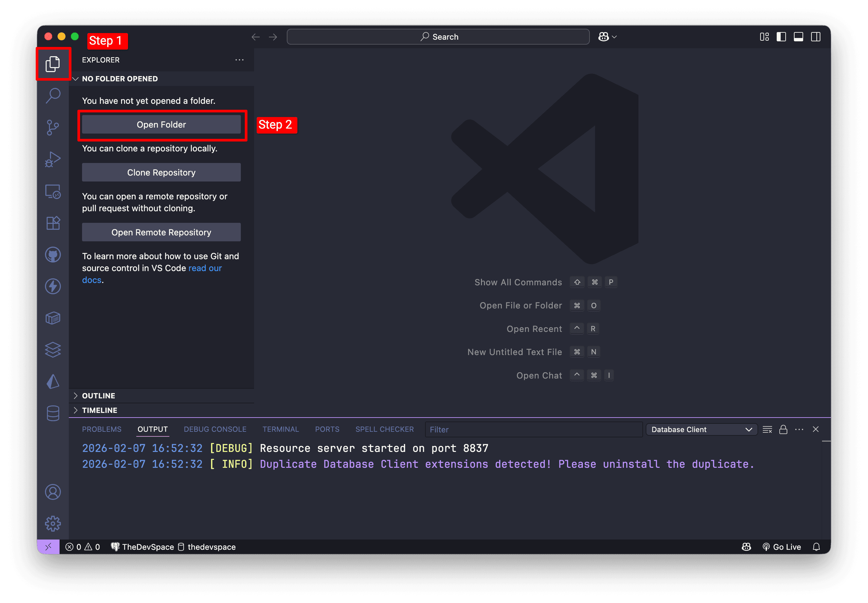This screenshot has height=603, width=868.
Task: Click the Clone Repository button
Action: coord(161,172)
